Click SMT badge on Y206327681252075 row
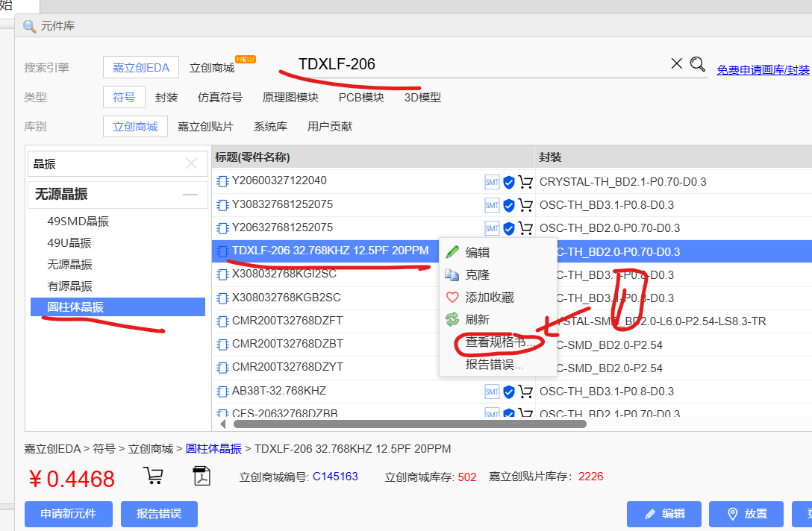Image resolution: width=812 pixels, height=531 pixels. point(492,228)
